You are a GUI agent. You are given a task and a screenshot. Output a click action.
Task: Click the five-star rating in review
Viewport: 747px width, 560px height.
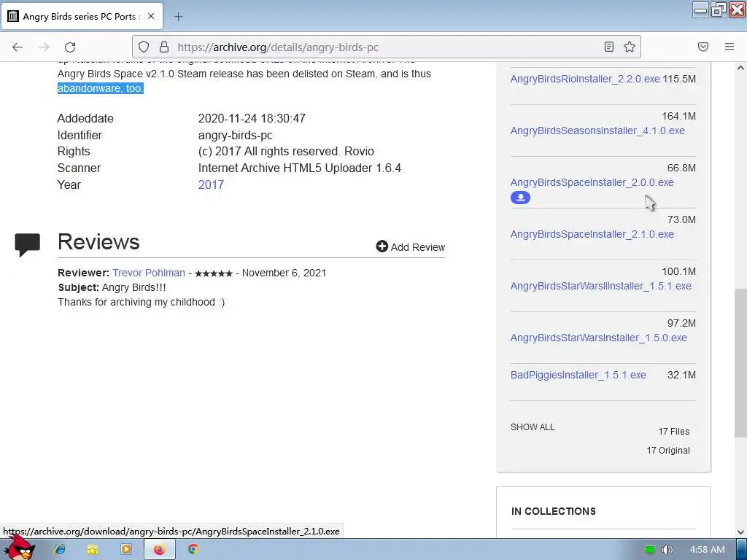(214, 273)
